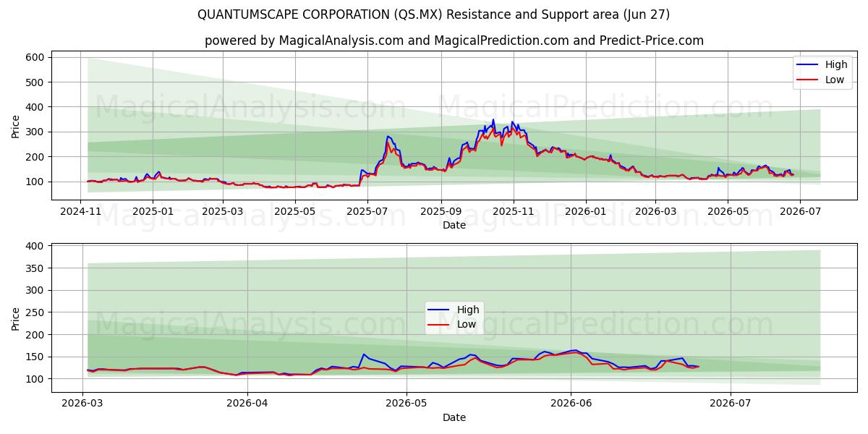Click the Date axis label under the 2026-03 to 2026-07 chart
868x434 pixels.
pos(454,417)
